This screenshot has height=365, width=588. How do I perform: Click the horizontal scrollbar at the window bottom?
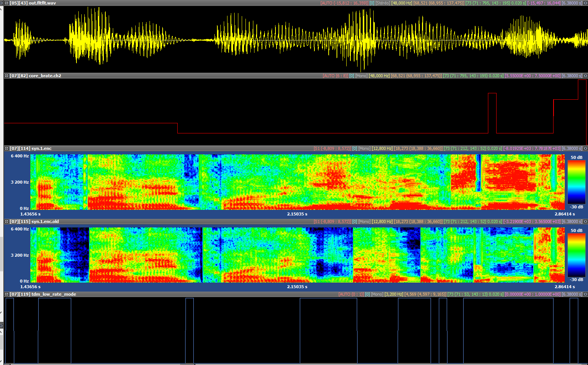(187, 364)
